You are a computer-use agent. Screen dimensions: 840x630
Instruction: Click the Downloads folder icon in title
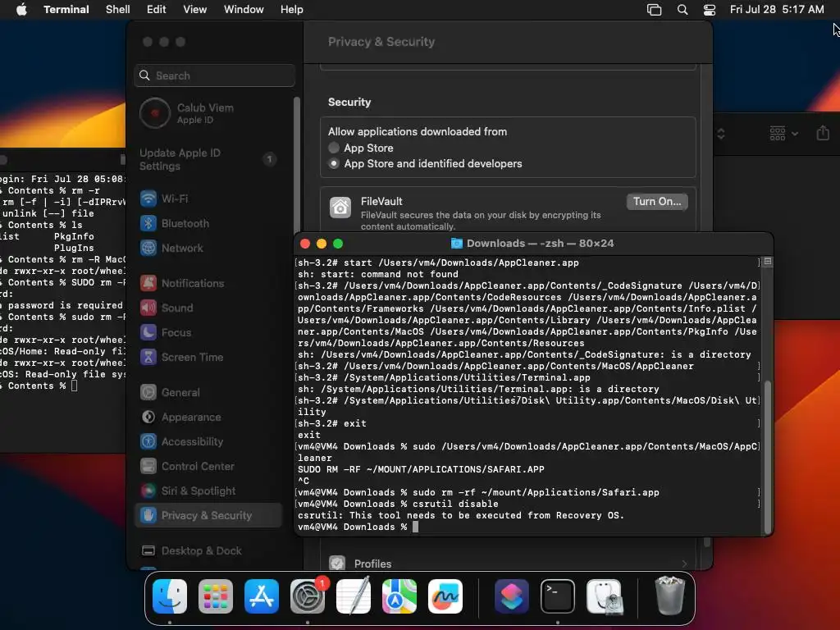point(456,244)
